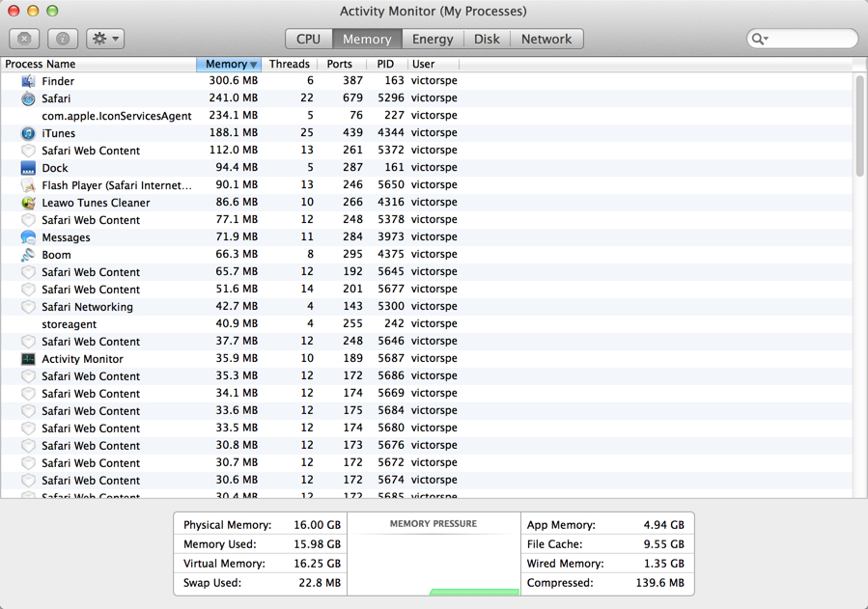Click the Safari Networking shield icon
868x609 pixels.
pyautogui.click(x=28, y=307)
